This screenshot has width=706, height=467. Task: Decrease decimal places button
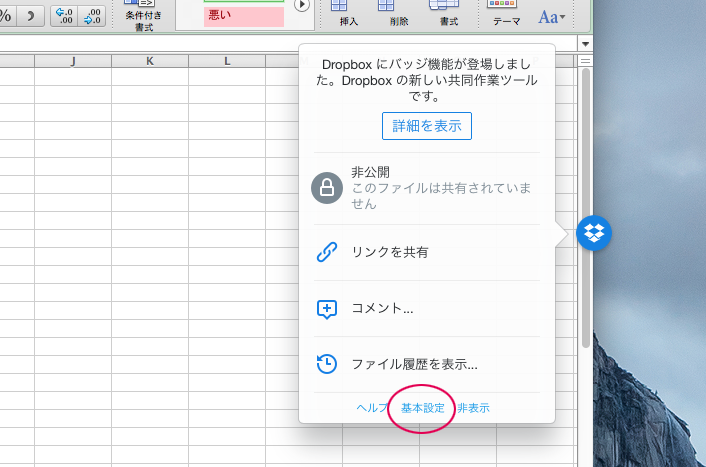[x=92, y=16]
